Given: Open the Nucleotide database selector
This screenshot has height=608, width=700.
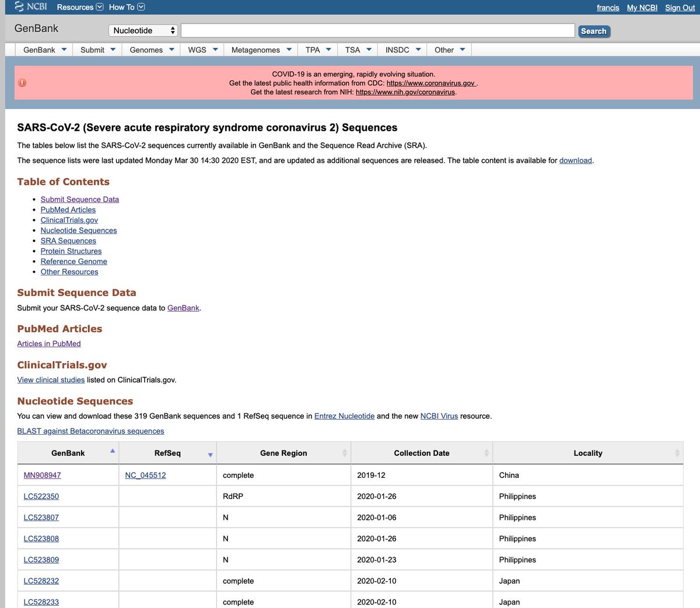Looking at the screenshot, I should 143,30.
